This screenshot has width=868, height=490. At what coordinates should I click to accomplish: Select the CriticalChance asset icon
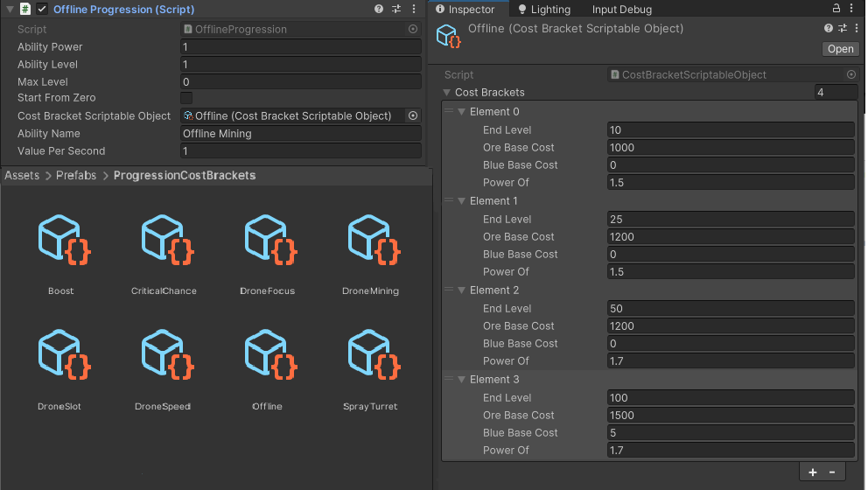(168, 239)
